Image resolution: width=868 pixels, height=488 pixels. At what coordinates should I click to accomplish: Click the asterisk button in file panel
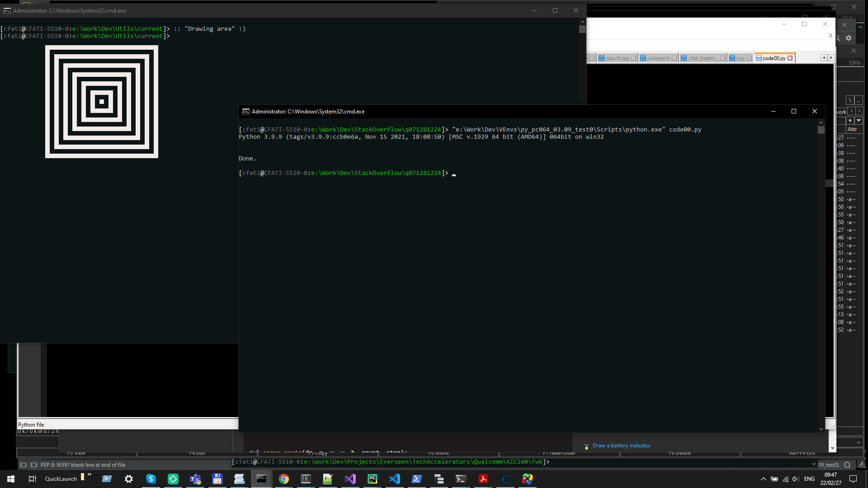pyautogui.click(x=850, y=121)
